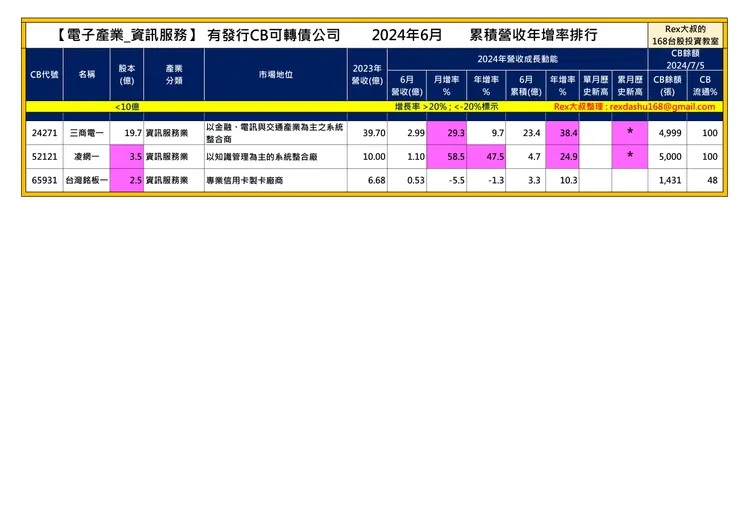740x523 pixels.
Task: Click the CB餘額(張) column header
Action: [667, 85]
